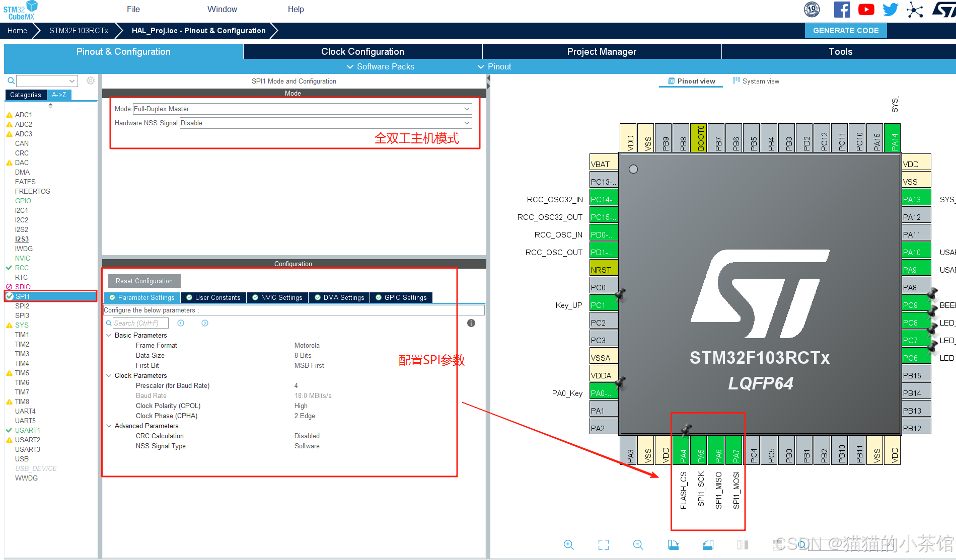The height and width of the screenshot is (560, 956).
Task: Click the info icon in parameter panel
Action: pyautogui.click(x=471, y=323)
